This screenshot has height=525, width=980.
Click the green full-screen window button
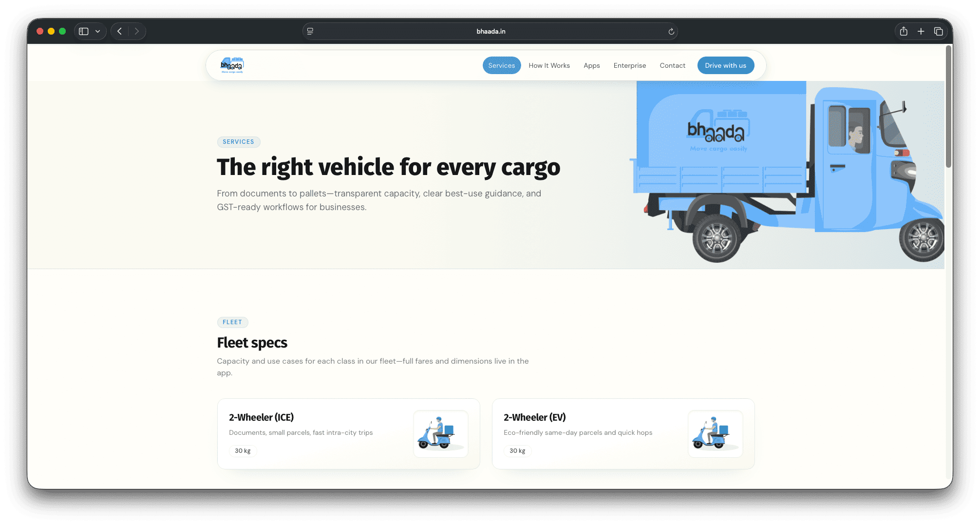pyautogui.click(x=62, y=31)
